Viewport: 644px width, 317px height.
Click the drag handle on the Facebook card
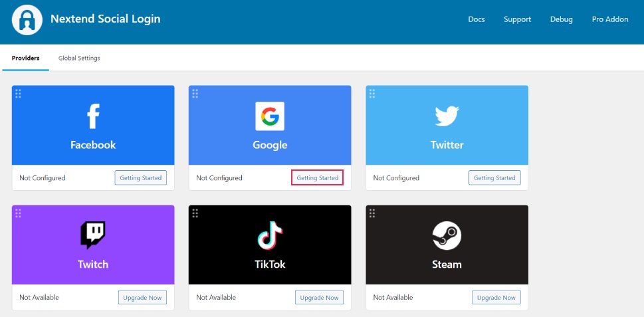pyautogui.click(x=18, y=94)
